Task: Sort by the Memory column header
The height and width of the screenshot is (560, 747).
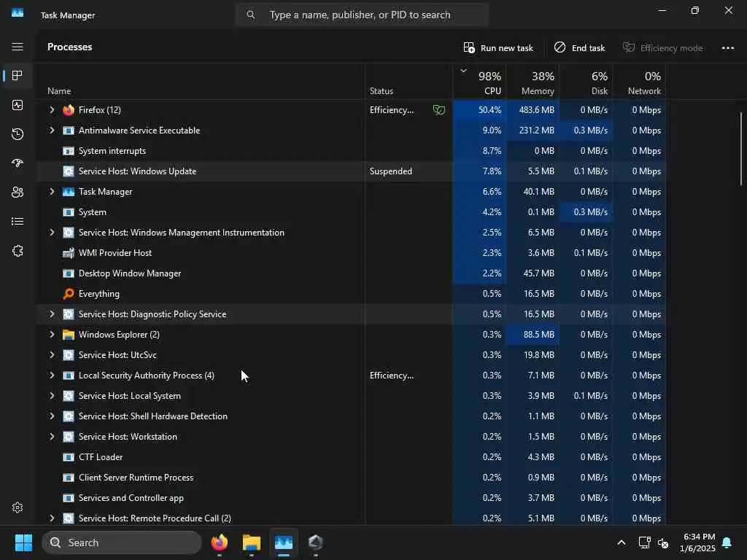Action: click(533, 82)
